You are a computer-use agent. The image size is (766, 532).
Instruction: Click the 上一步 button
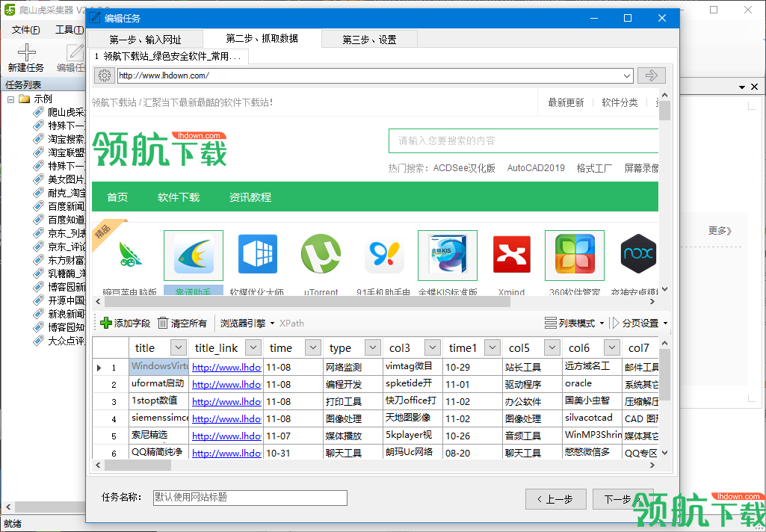(555, 499)
